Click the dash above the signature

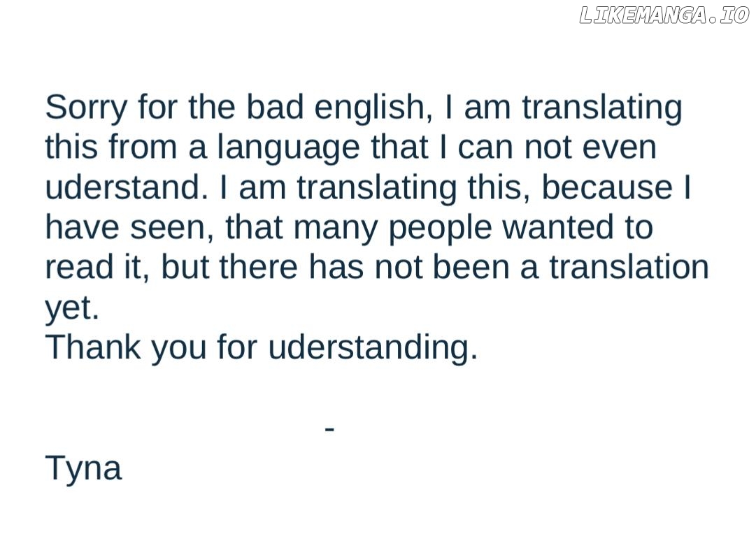point(330,428)
